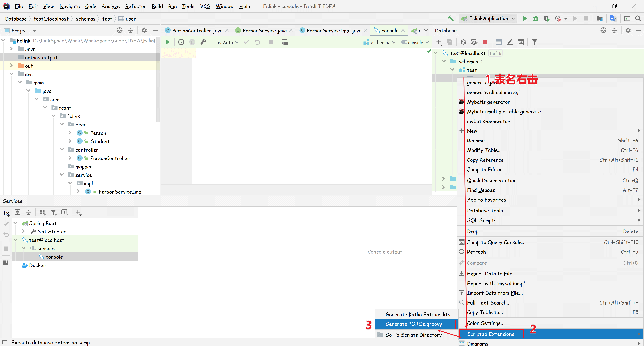Toggle the tool windows button in the status bar

pos(5,342)
